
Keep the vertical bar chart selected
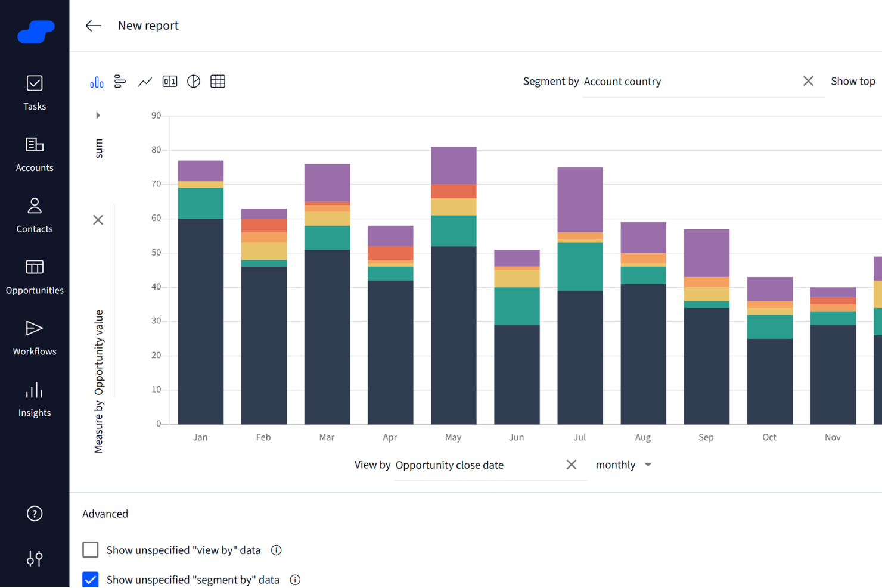click(x=97, y=81)
